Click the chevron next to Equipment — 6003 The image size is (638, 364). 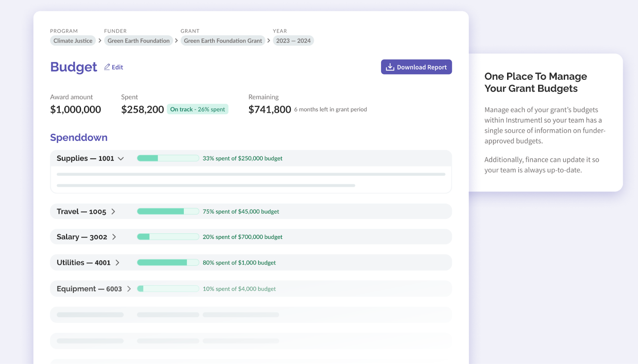coord(128,289)
